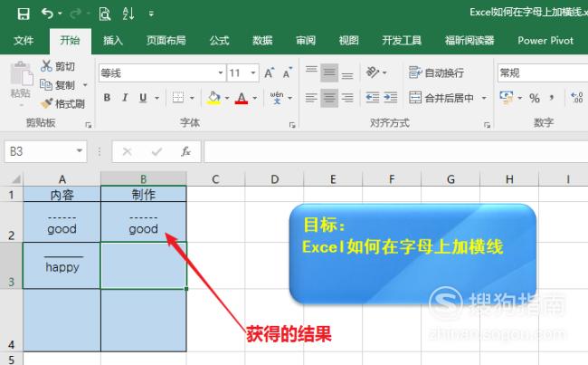The width and height of the screenshot is (588, 365).
Task: Click the 复制 copy button
Action: point(58,85)
